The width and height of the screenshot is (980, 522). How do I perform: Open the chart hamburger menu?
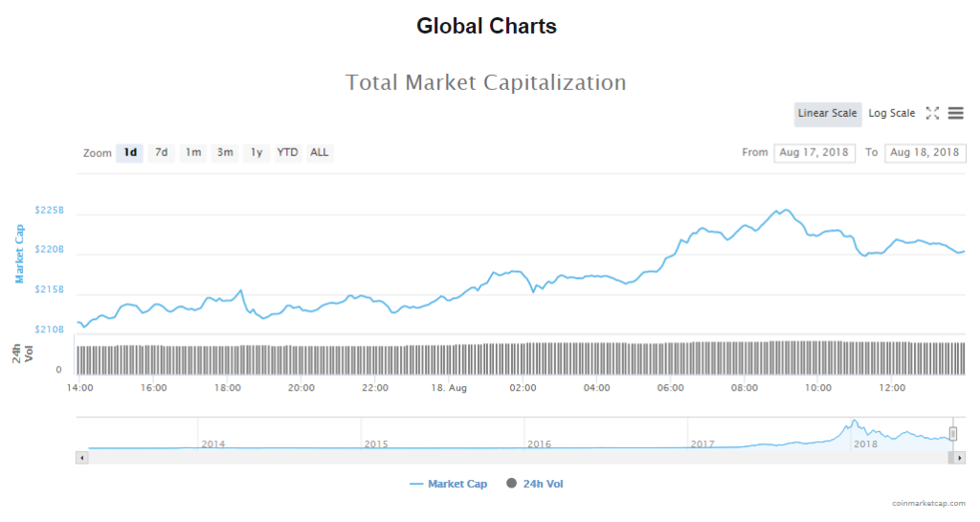(955, 113)
